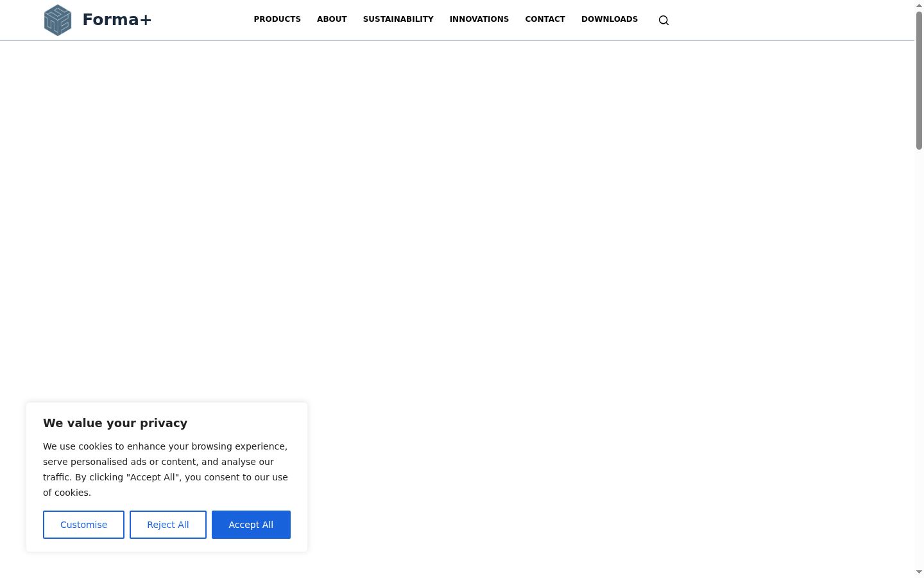Open the Downloads section

pos(610,19)
